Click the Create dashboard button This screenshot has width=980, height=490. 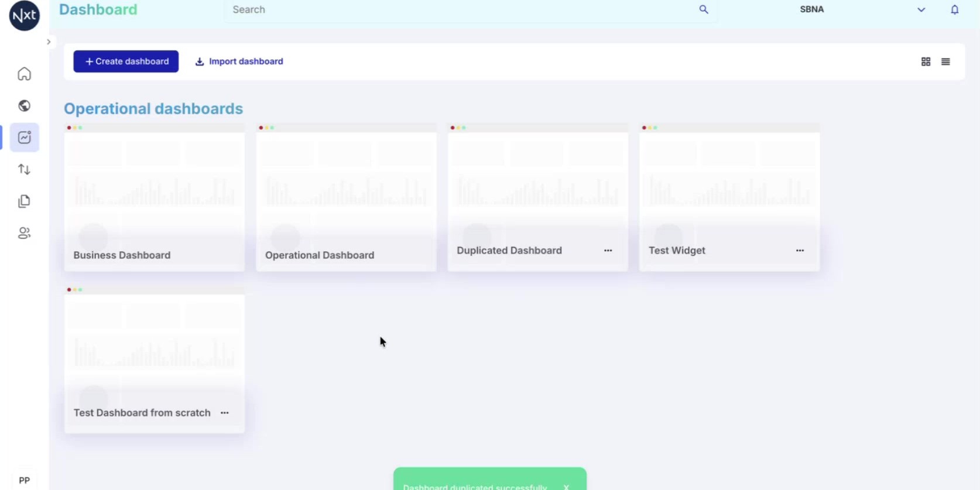pos(126,61)
